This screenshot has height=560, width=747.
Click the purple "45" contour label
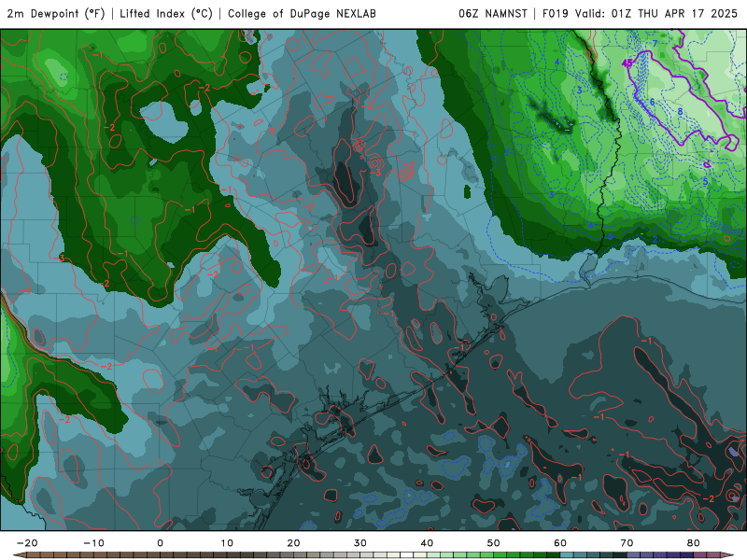click(627, 63)
